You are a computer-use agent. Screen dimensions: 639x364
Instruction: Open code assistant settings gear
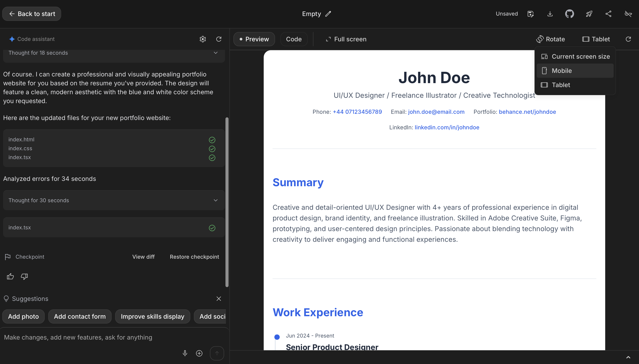pyautogui.click(x=203, y=39)
